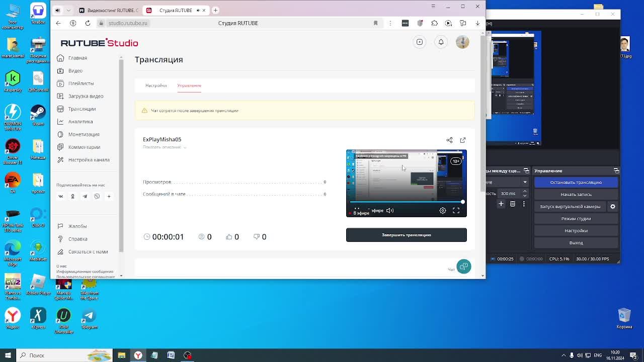The height and width of the screenshot is (362, 644).
Task: Open Настройка канала in the sidebar
Action: coord(89,160)
